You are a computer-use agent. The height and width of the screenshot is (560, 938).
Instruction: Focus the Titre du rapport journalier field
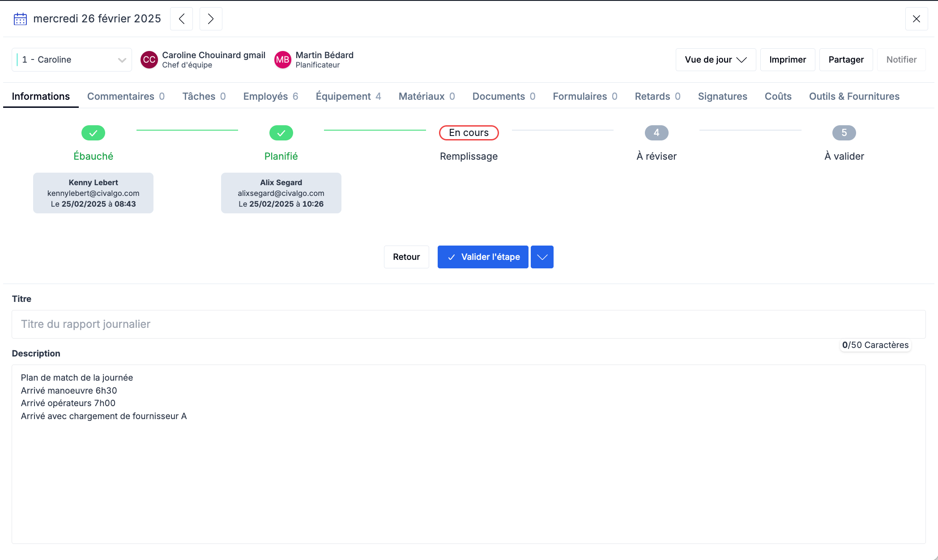click(468, 324)
